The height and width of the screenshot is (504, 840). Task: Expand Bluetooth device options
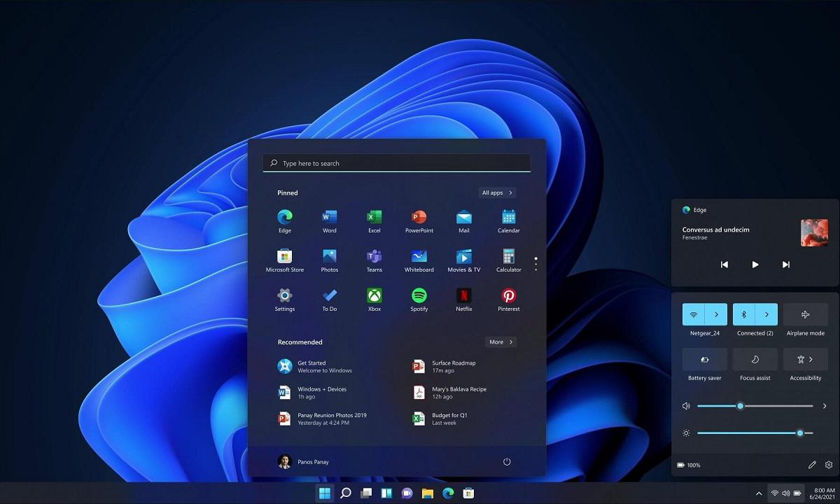coord(766,315)
